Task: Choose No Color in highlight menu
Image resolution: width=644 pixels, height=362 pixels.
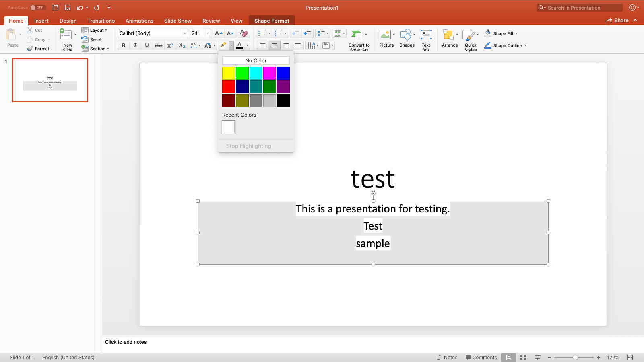Action: (x=256, y=60)
